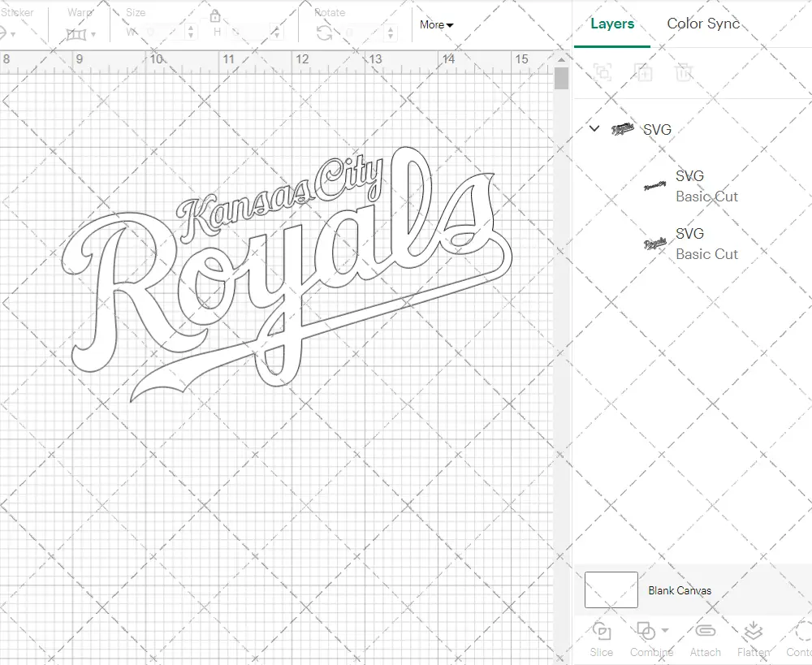Screen dimensions: 812x665
Task: Click the Slice tool icon
Action: (x=602, y=632)
